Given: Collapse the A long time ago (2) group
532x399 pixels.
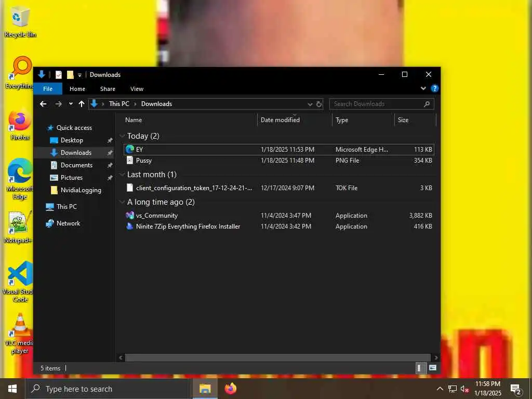Looking at the screenshot, I should [122, 202].
